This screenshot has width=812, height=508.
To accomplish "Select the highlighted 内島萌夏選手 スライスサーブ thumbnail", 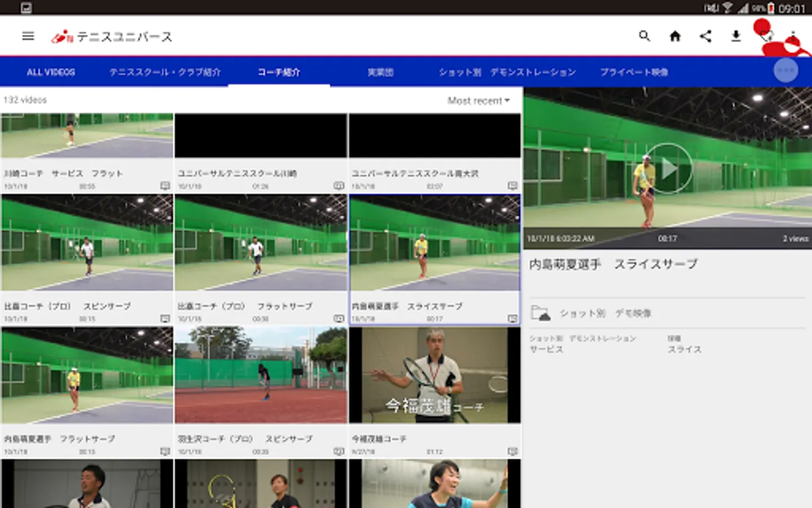I will 435,243.
